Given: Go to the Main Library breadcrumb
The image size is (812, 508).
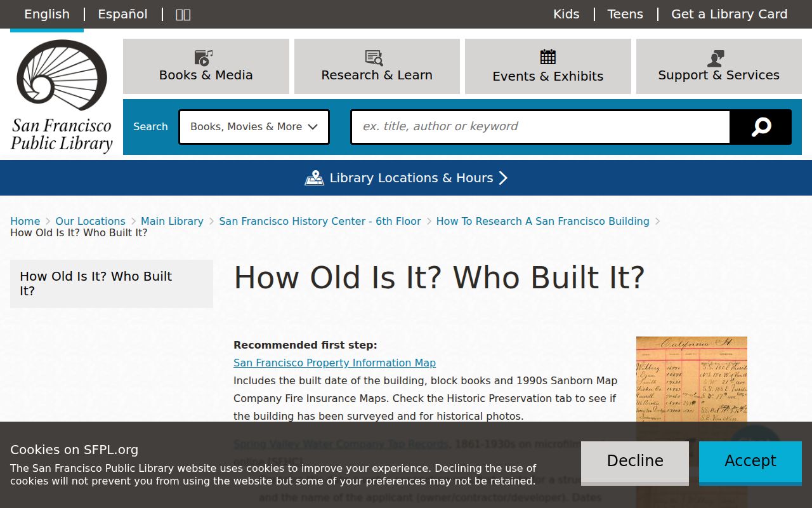Looking at the screenshot, I should point(172,221).
